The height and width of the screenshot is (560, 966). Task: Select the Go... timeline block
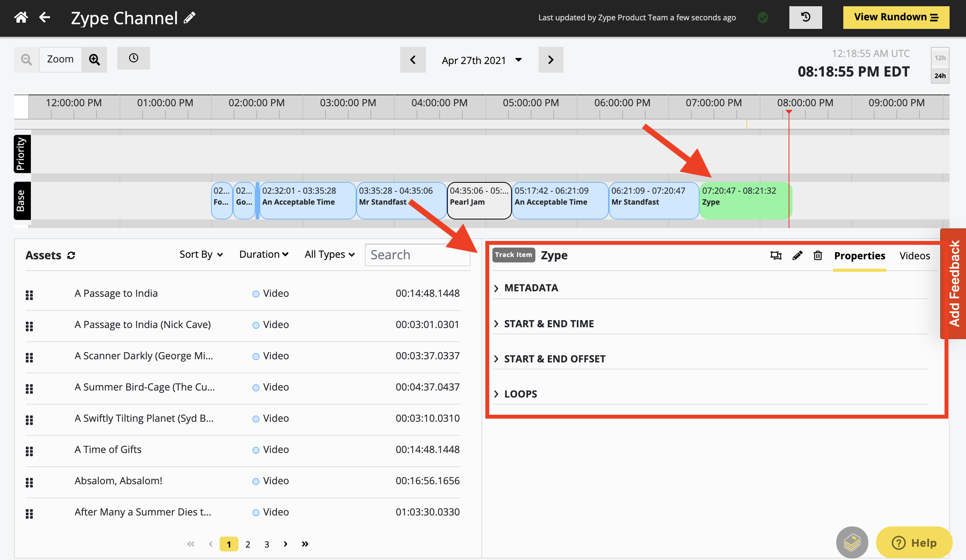click(x=244, y=200)
